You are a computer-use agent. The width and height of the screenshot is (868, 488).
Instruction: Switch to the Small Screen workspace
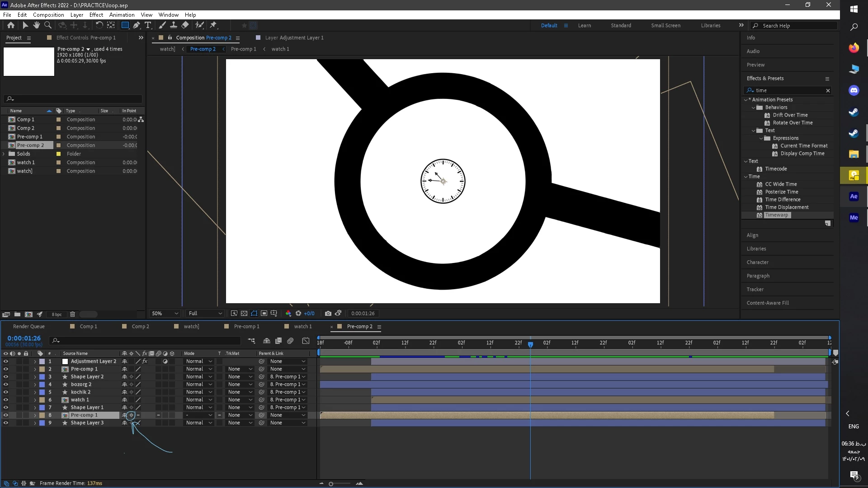665,25
